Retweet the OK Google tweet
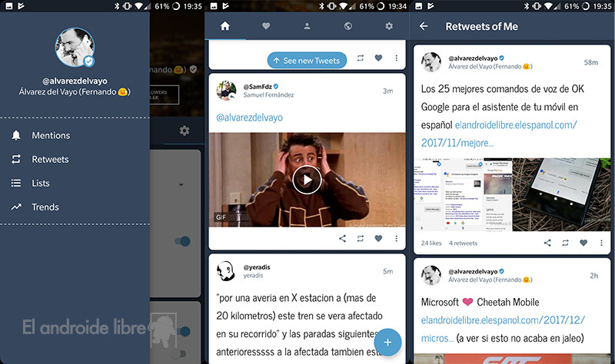Image resolution: width=615 pixels, height=364 pixels. click(x=565, y=243)
